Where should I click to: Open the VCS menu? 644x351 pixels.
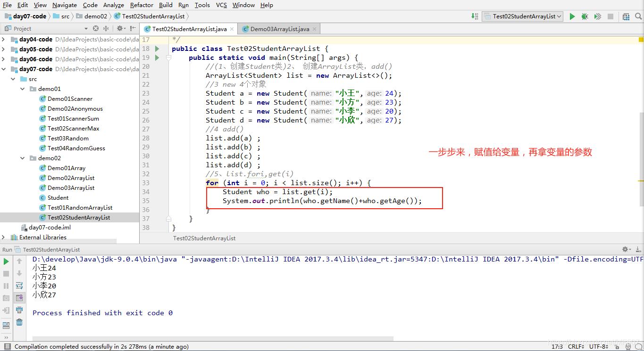click(221, 5)
